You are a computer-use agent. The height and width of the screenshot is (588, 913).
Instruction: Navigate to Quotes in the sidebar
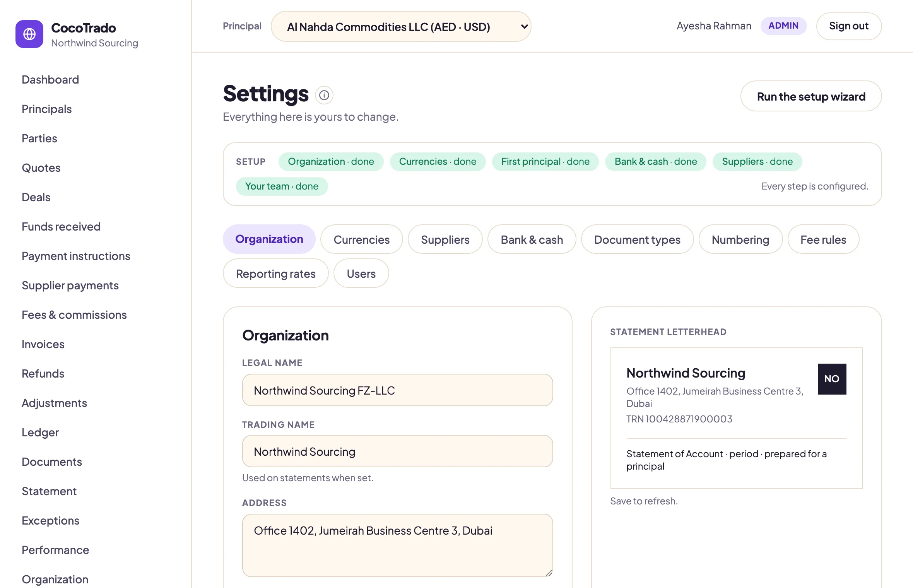(41, 168)
